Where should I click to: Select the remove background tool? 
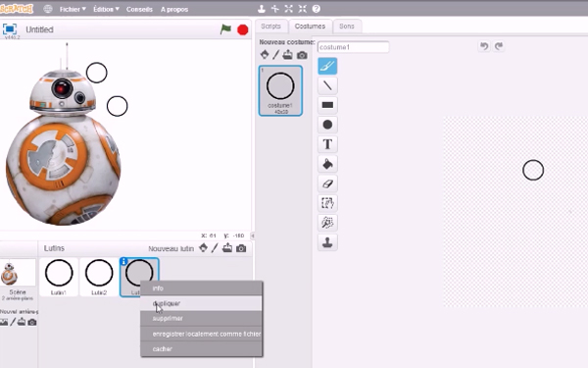coord(327,223)
